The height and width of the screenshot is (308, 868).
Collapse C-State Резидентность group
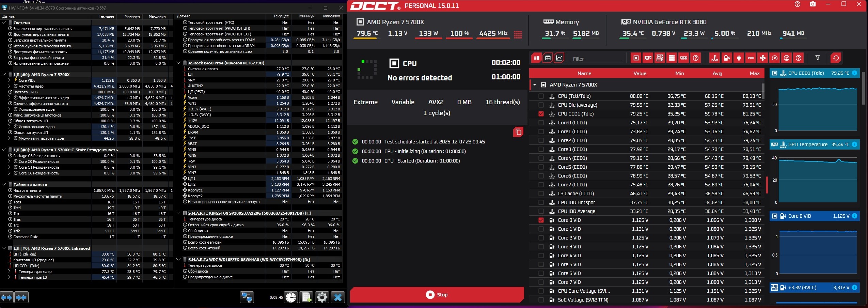point(4,150)
